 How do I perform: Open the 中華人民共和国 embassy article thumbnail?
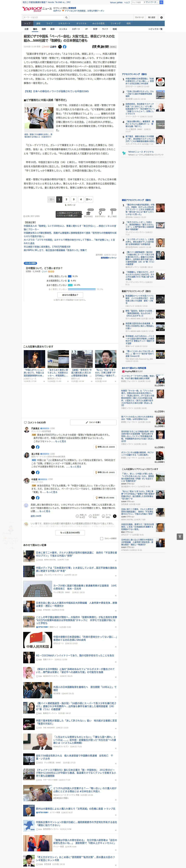click(x=38, y=640)
